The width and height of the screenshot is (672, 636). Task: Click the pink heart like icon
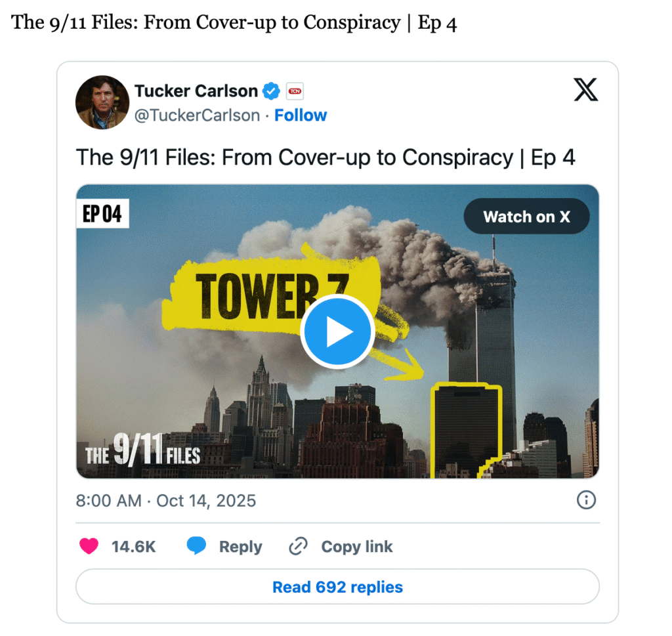point(89,546)
